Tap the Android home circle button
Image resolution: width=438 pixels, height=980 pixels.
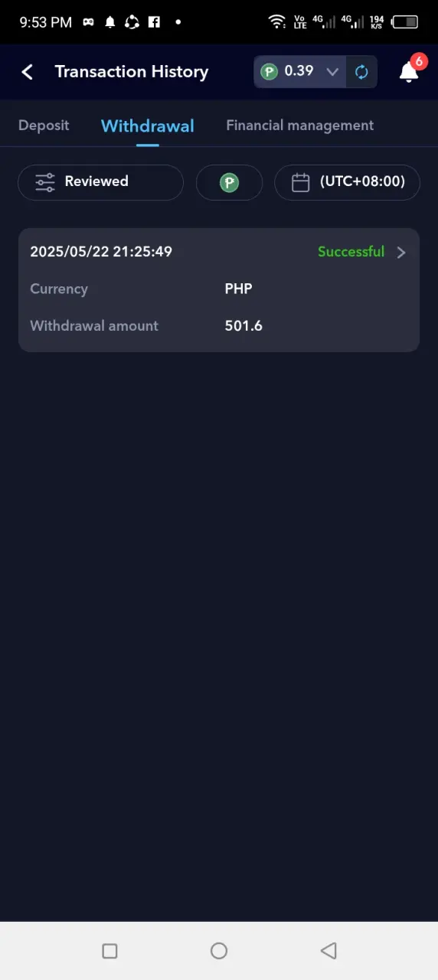point(219,951)
